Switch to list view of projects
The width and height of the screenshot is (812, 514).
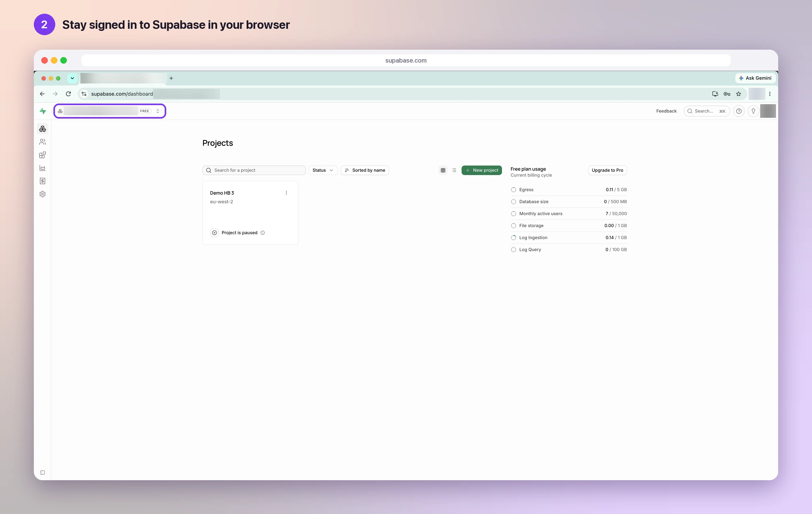click(454, 170)
